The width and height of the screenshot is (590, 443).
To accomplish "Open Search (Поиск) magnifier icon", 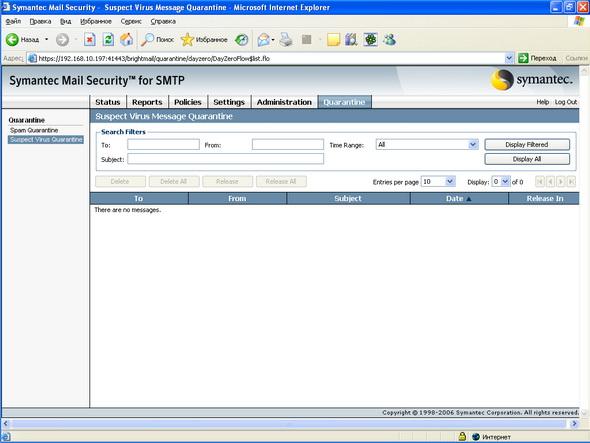I will tap(147, 40).
